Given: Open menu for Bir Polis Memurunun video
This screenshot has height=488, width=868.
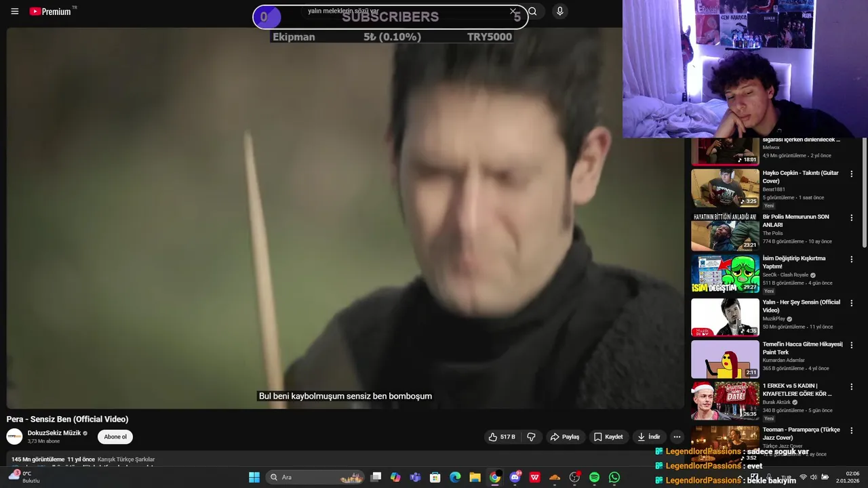Looking at the screenshot, I should coord(852,218).
